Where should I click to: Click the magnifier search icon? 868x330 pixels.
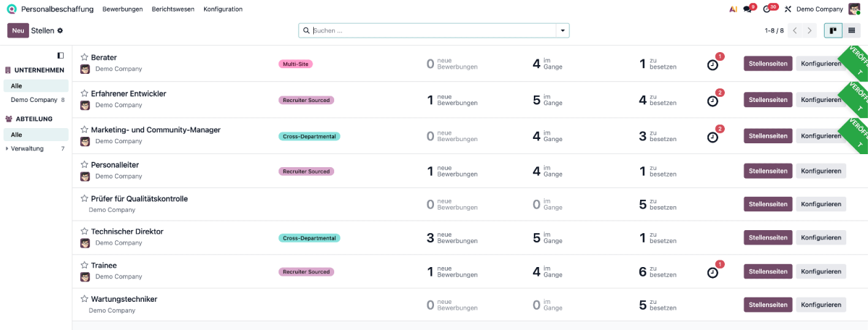306,30
